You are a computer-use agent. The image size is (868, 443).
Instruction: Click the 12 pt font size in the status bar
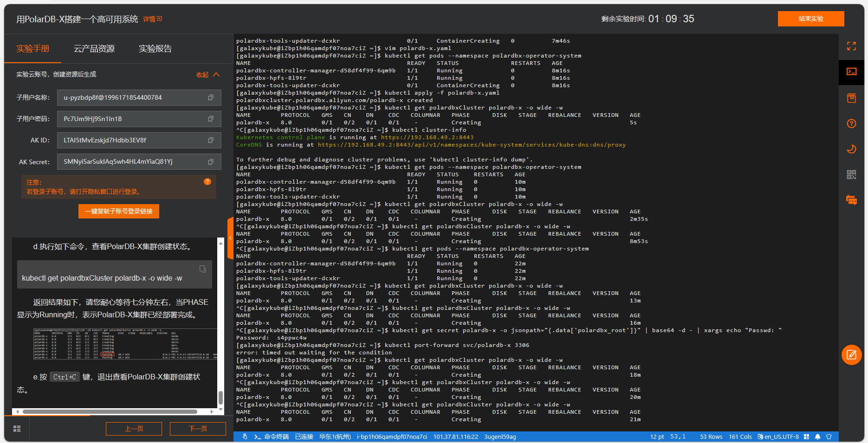point(657,437)
